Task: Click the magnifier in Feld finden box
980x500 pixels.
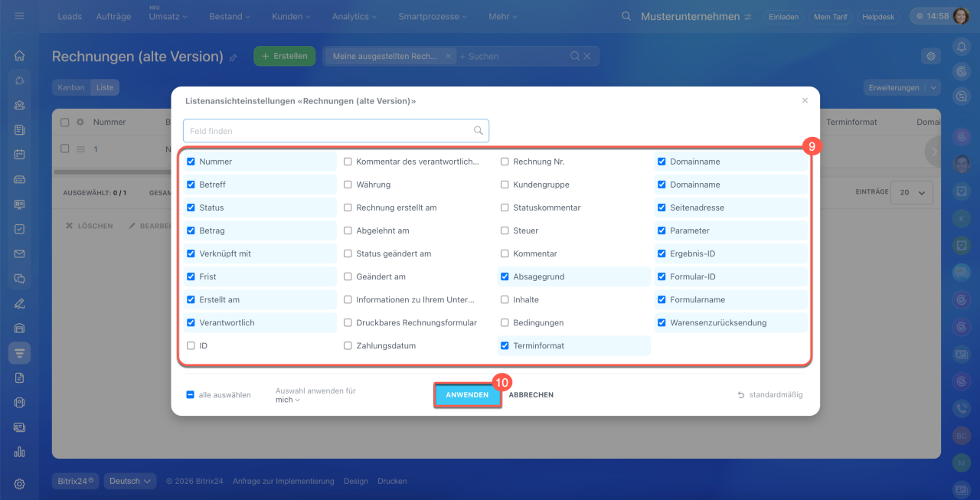Action: (x=479, y=131)
